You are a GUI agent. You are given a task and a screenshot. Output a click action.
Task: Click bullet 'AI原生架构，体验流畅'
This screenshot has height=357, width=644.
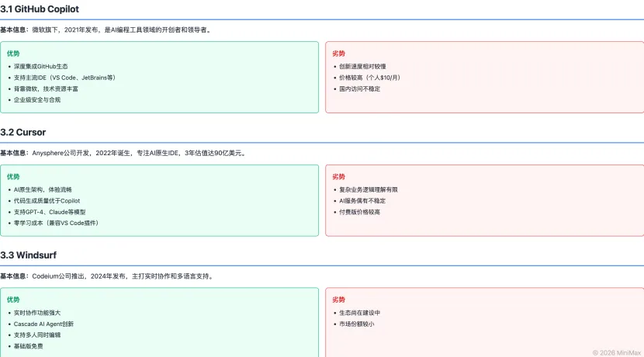tap(43, 189)
